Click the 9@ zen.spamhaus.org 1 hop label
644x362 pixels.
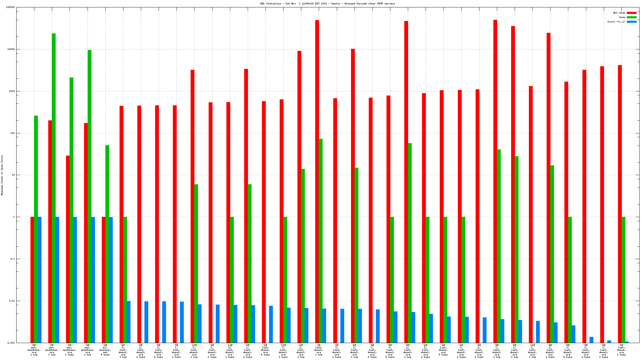(34, 350)
